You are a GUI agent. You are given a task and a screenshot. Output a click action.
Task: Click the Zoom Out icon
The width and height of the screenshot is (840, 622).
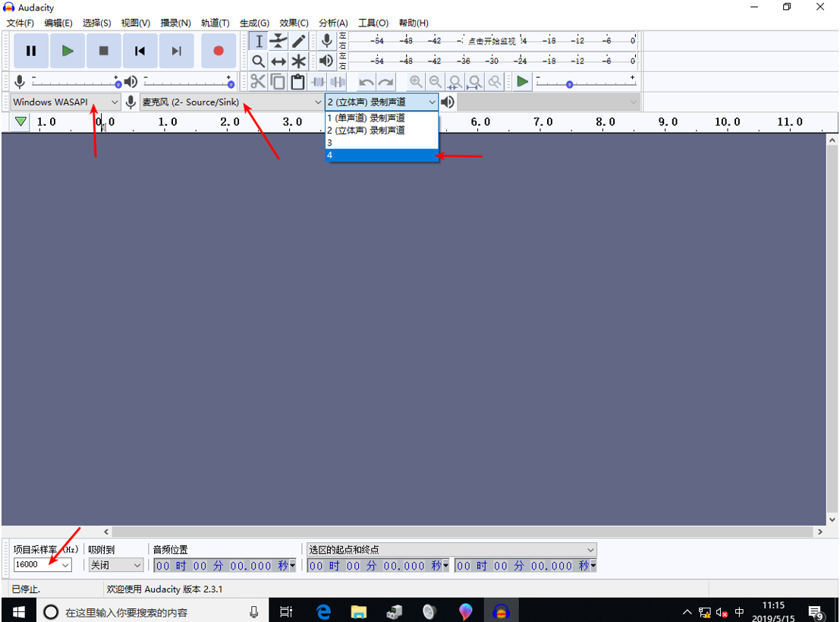(436, 82)
